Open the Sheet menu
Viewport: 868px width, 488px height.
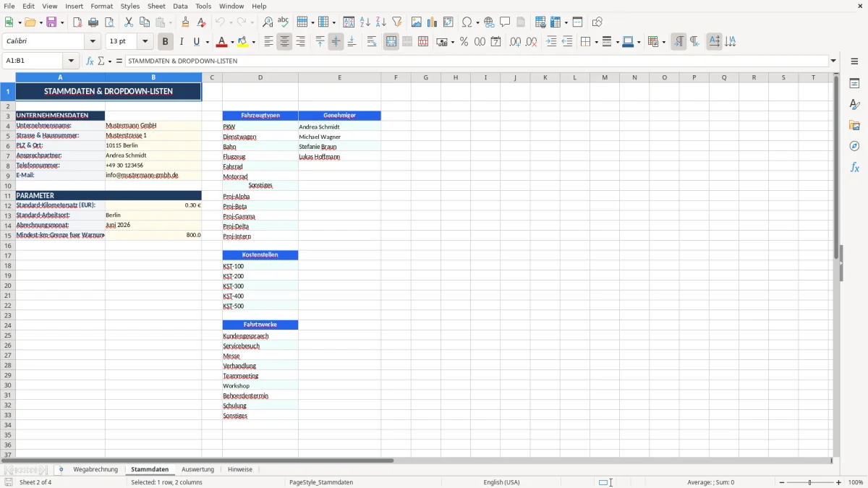pyautogui.click(x=156, y=6)
